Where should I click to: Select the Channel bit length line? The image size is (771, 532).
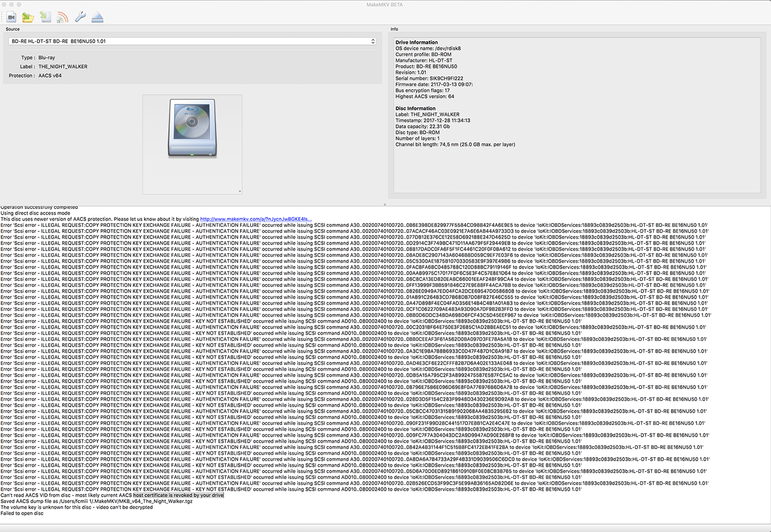pos(455,145)
